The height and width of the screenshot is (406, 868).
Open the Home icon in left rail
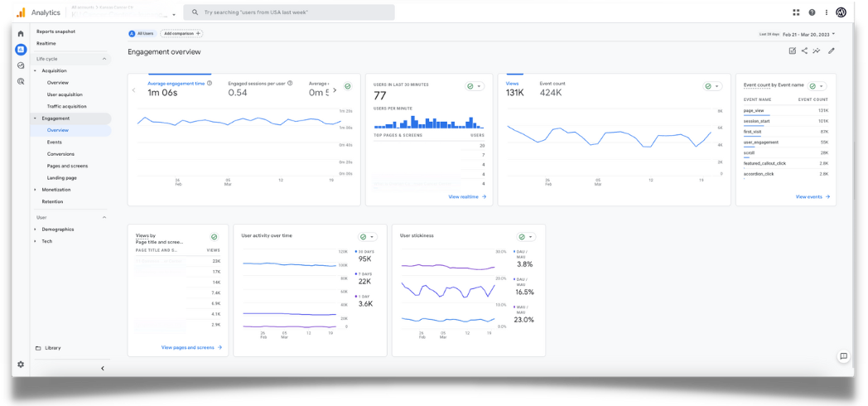click(21, 34)
